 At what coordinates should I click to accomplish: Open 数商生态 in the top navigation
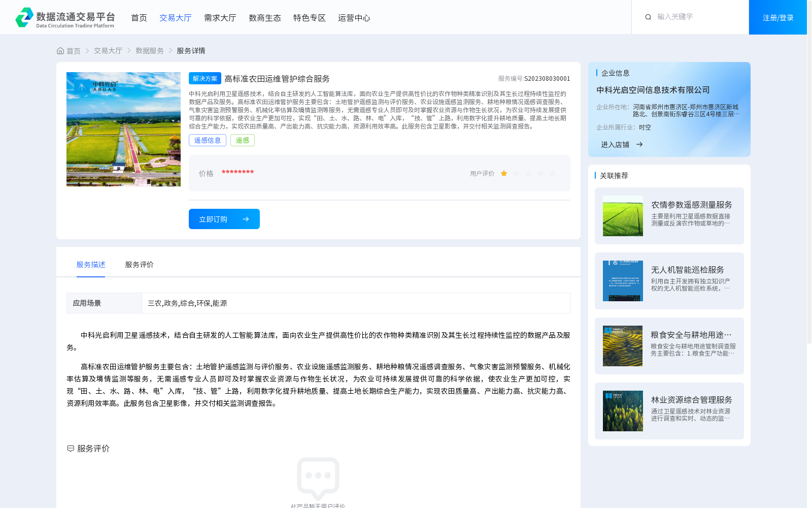(265, 18)
